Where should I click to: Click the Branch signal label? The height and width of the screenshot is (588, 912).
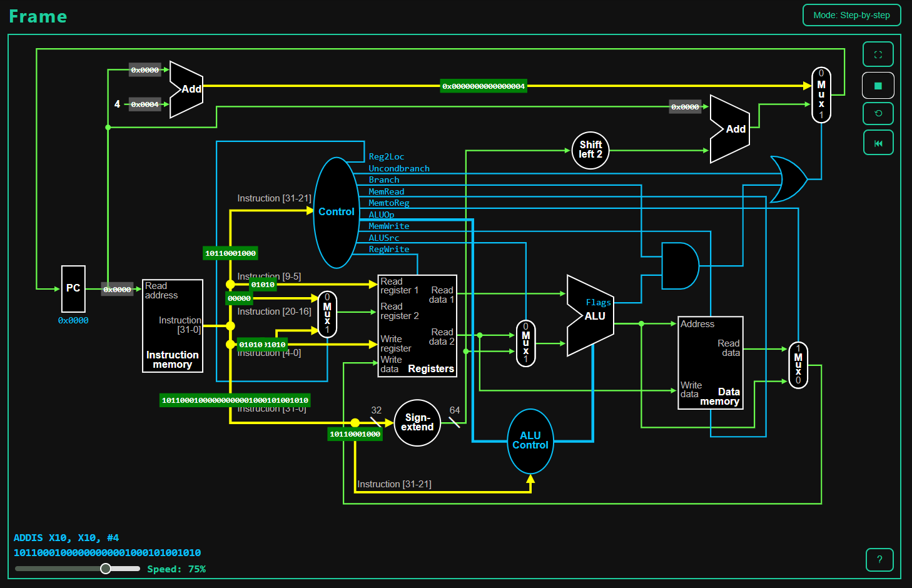coord(384,180)
